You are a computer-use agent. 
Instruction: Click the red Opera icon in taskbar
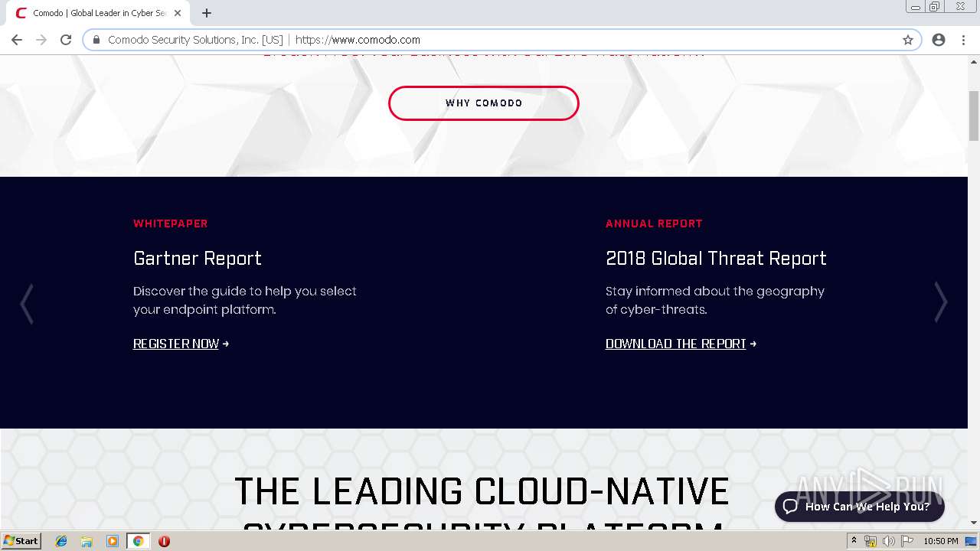pos(164,541)
